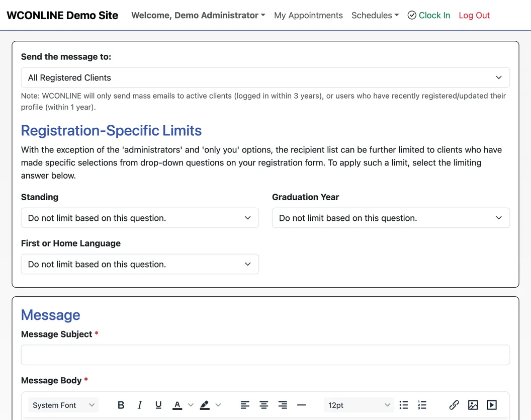Insert a numbered list
This screenshot has width=531, height=420.
click(x=422, y=405)
